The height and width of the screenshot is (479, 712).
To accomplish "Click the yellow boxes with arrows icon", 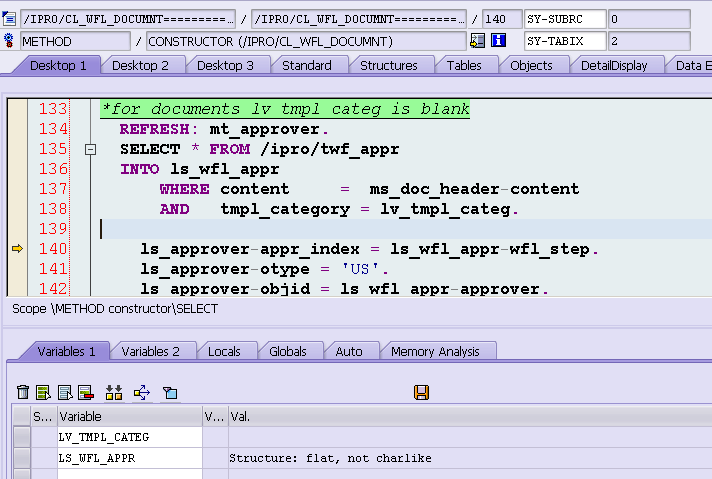I will (x=114, y=392).
